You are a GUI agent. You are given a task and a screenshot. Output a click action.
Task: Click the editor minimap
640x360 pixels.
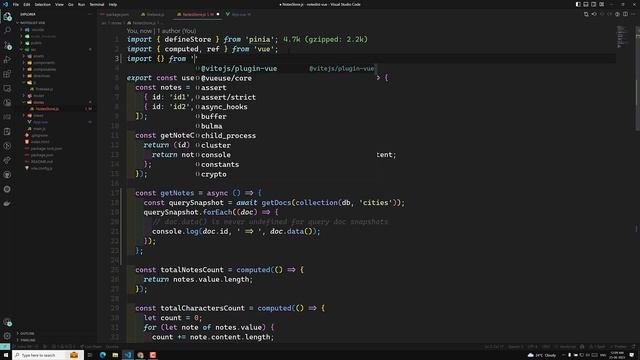(x=622, y=37)
